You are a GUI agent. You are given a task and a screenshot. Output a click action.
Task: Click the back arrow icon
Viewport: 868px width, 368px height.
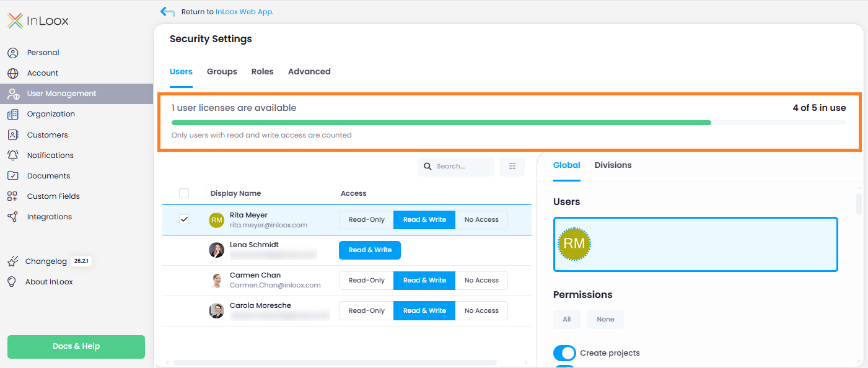click(167, 12)
